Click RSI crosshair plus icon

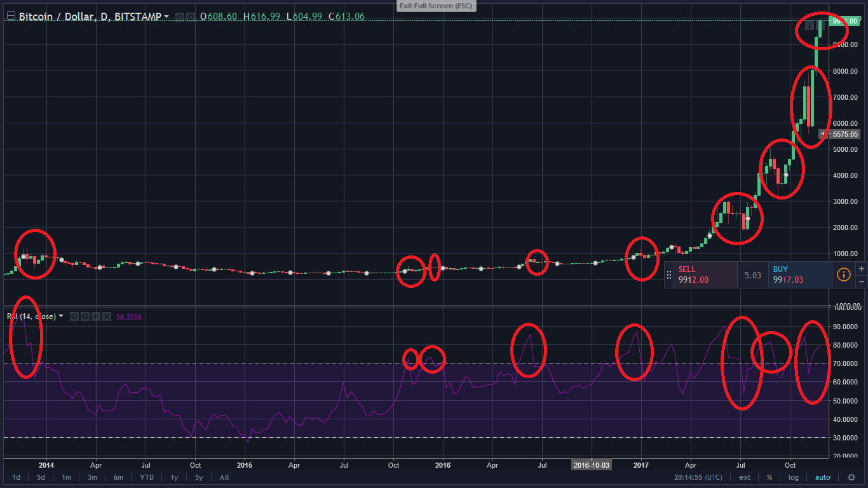click(x=96, y=316)
